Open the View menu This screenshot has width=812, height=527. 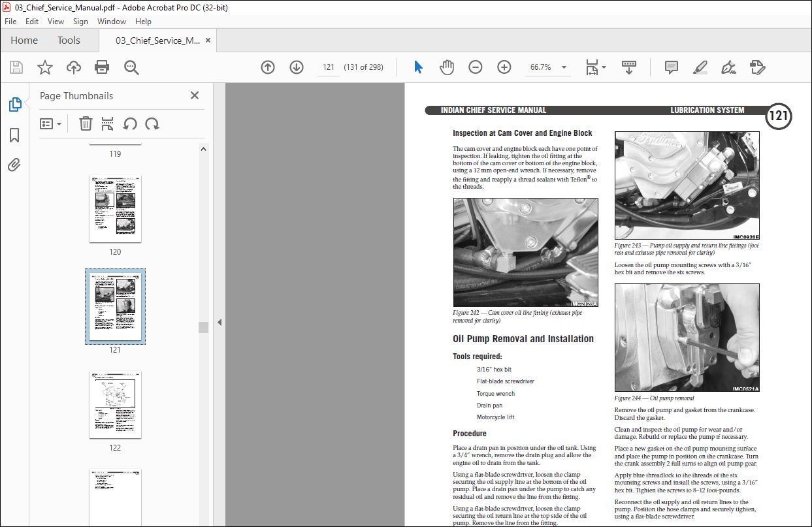click(56, 22)
